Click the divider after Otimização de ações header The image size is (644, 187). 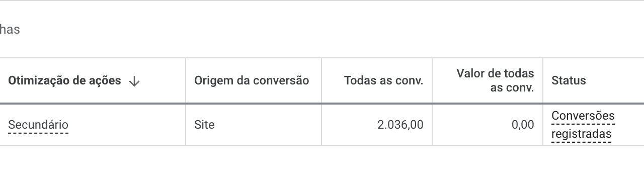click(x=186, y=80)
